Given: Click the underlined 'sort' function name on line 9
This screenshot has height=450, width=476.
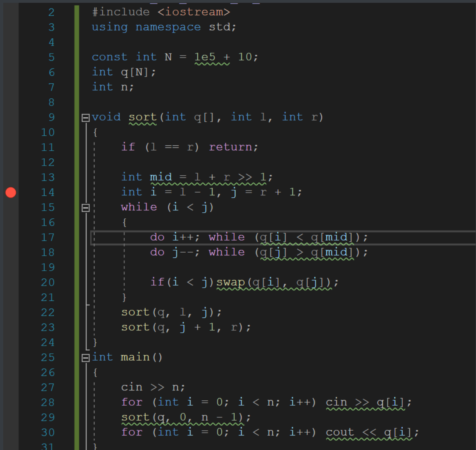Looking at the screenshot, I should [x=143, y=117].
